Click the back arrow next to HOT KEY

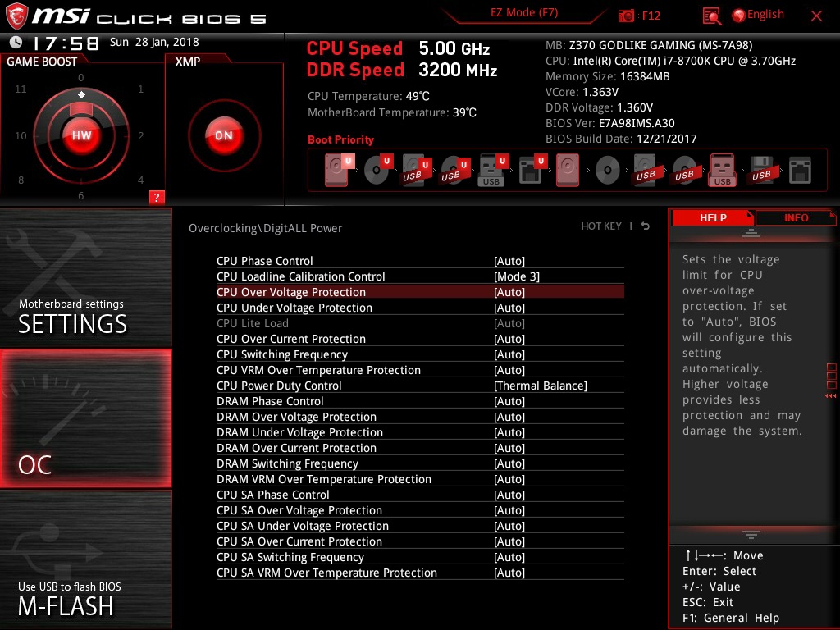[x=646, y=226]
